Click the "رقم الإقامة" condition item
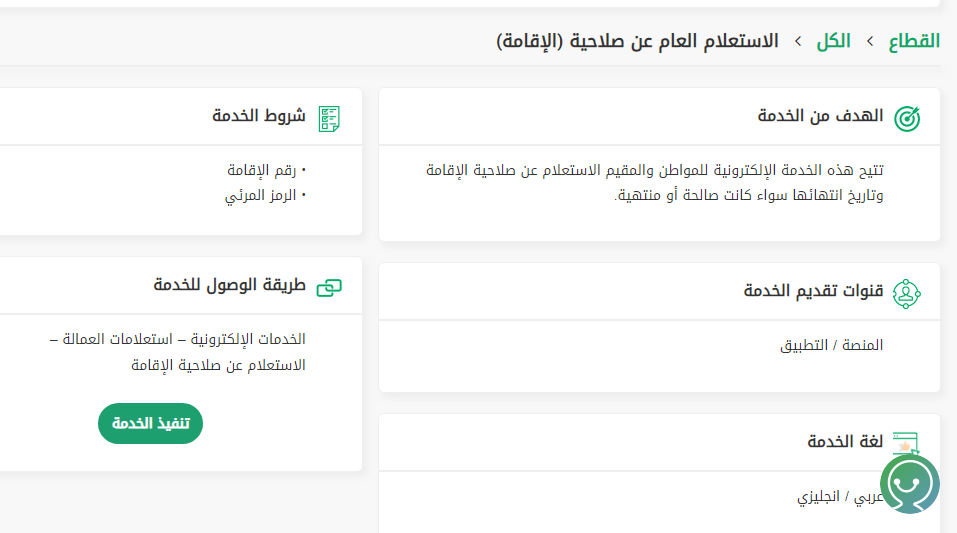 [x=264, y=170]
